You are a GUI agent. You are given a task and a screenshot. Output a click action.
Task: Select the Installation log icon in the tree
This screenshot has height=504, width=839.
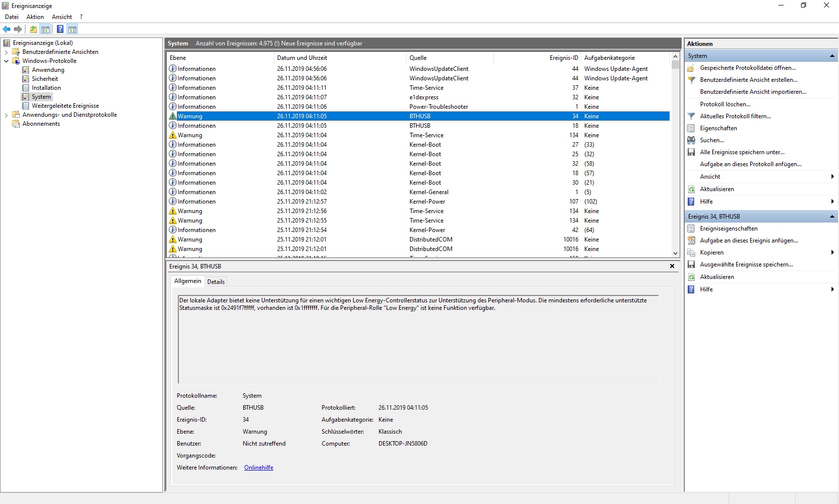tap(25, 88)
